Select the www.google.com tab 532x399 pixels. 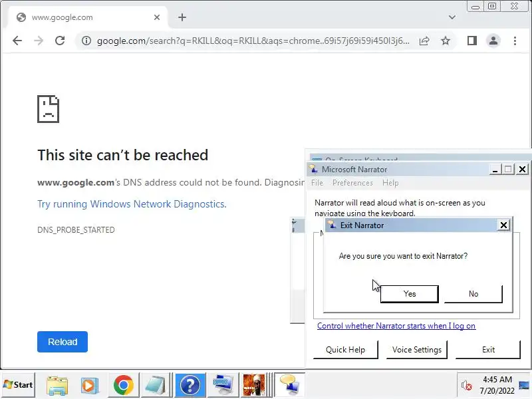click(x=88, y=17)
